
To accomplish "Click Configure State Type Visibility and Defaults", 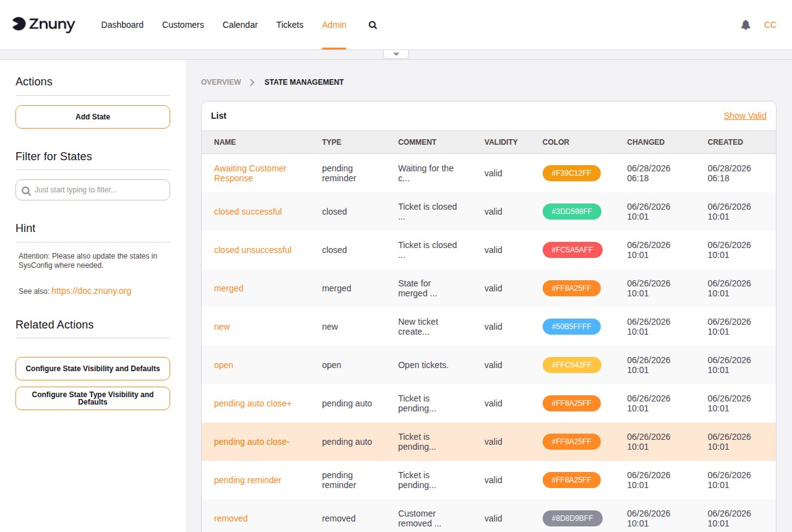I will coord(93,398).
